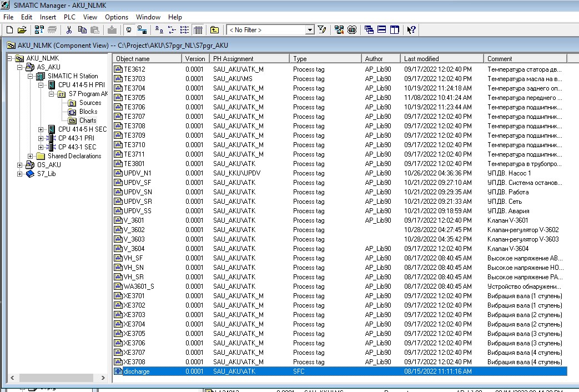Select the V_3602 process tag row
The width and height of the screenshot is (579, 392).
point(340,230)
